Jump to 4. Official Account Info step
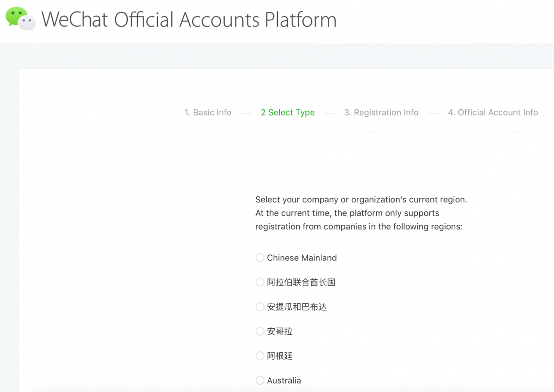This screenshot has height=392, width=554. point(493,113)
